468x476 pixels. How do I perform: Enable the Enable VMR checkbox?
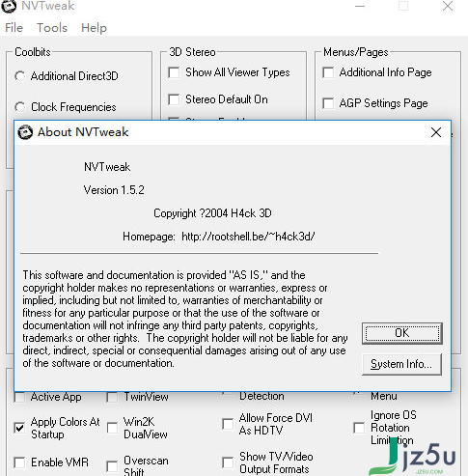pyautogui.click(x=19, y=462)
